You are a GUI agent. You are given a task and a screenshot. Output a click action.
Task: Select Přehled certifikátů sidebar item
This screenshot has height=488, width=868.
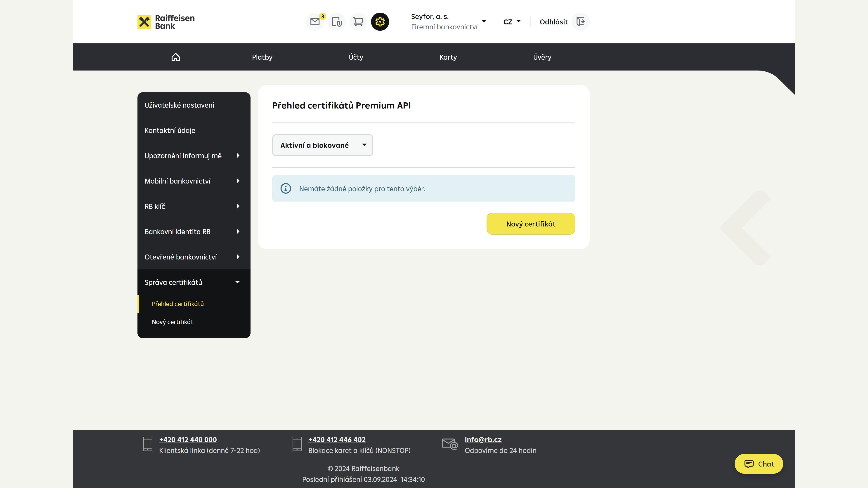[x=194, y=304]
